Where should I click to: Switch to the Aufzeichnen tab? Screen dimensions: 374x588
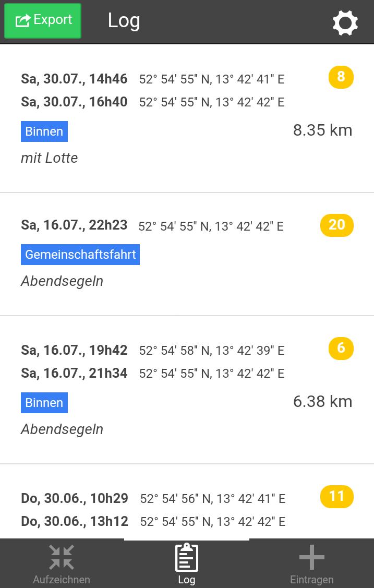click(x=61, y=563)
